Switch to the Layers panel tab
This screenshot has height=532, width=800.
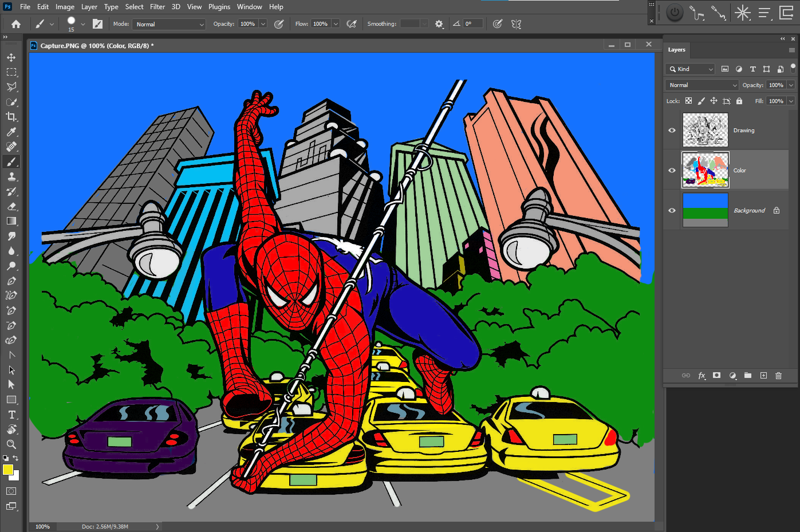pos(676,50)
